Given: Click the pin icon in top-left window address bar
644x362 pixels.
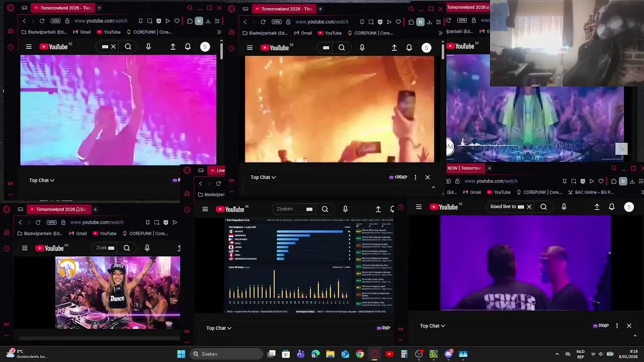Looking at the screenshot, I should (x=140, y=21).
